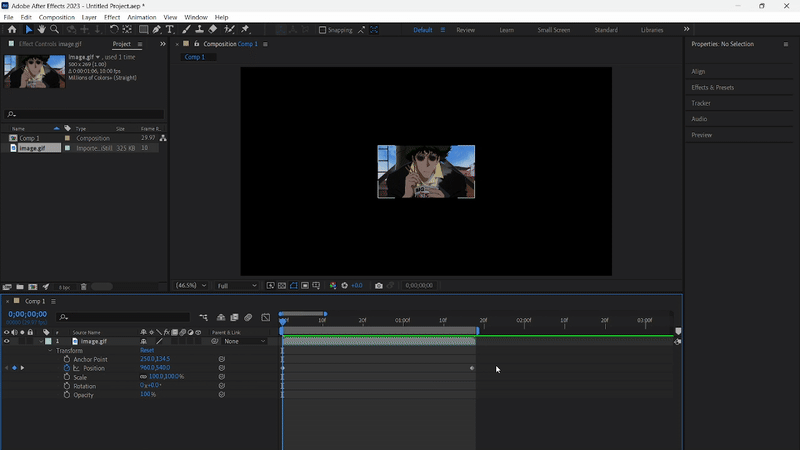Open the Composition menu
Image resolution: width=800 pixels, height=450 pixels.
57,17
